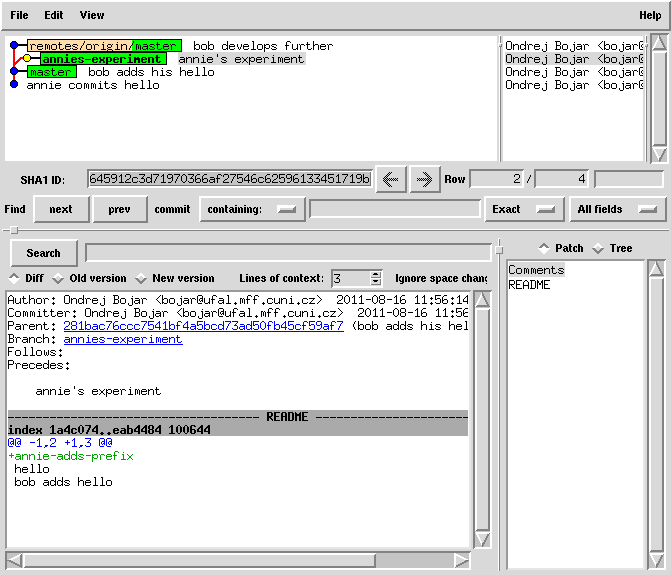Open the Exact match type dropdown
671x575 pixels.
tap(522, 209)
